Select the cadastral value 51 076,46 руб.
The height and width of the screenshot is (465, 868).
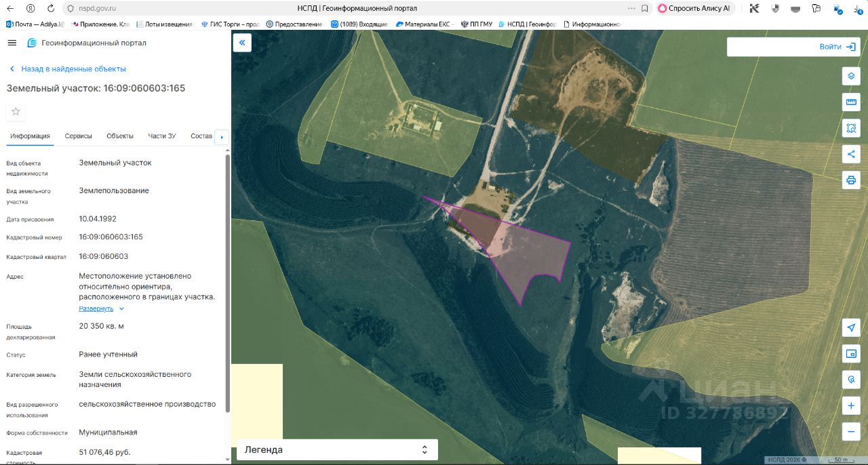[104, 452]
